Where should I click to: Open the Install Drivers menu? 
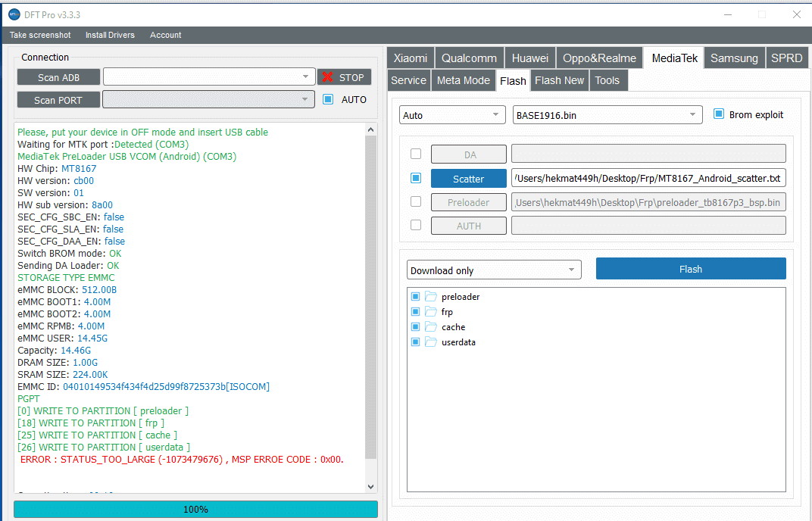coord(110,36)
